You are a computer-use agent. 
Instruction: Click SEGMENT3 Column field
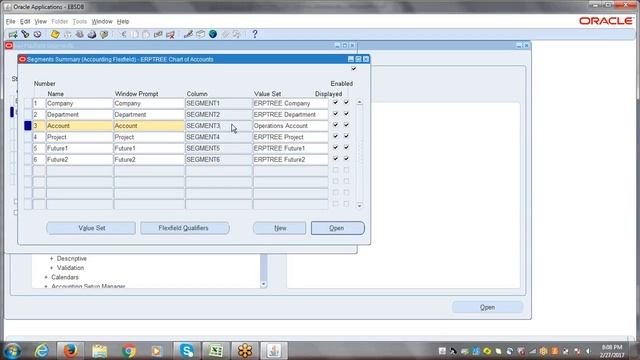pos(219,126)
